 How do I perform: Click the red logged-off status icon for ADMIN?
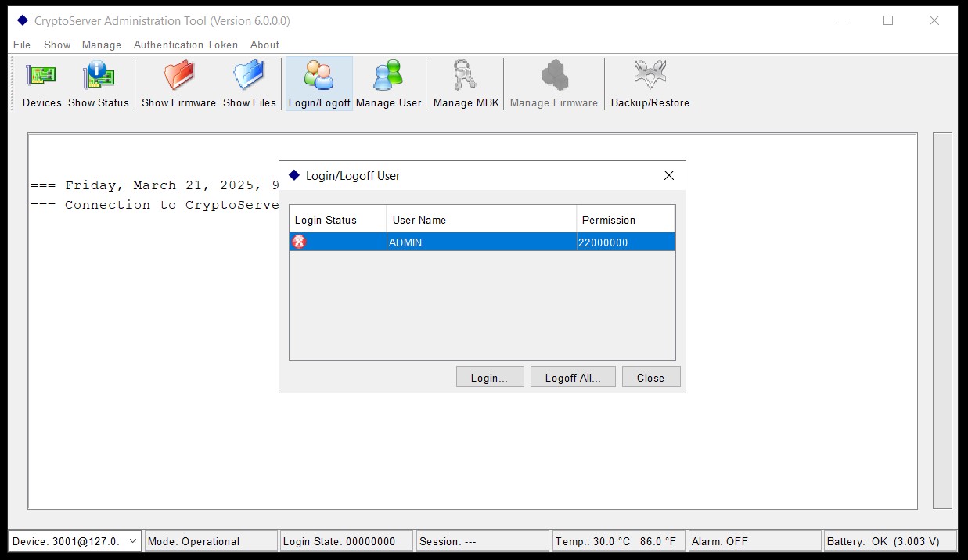(299, 242)
